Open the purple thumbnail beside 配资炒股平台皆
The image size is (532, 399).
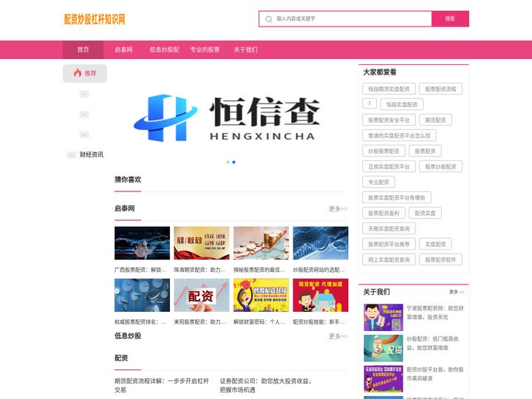383,378
